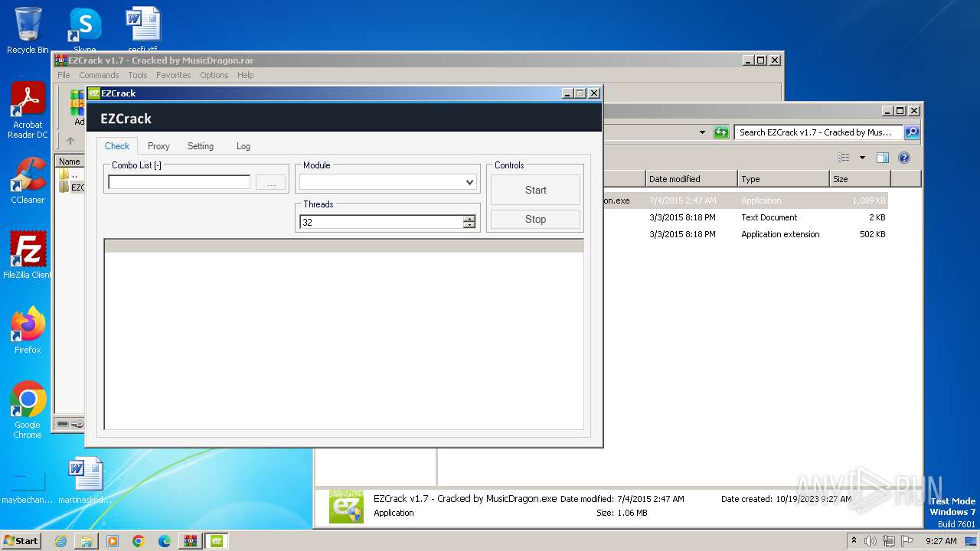Open Acrobat Reader DC desktop icon

pyautogui.click(x=28, y=110)
